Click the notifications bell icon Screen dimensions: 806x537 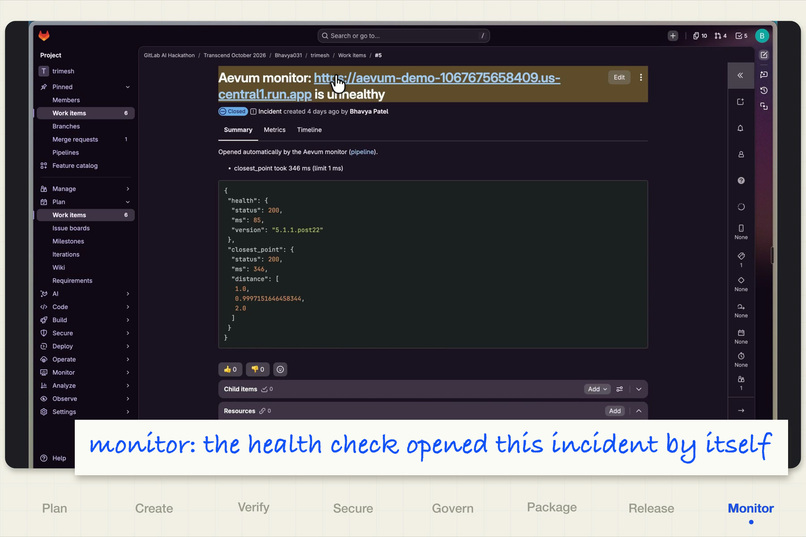pos(740,128)
